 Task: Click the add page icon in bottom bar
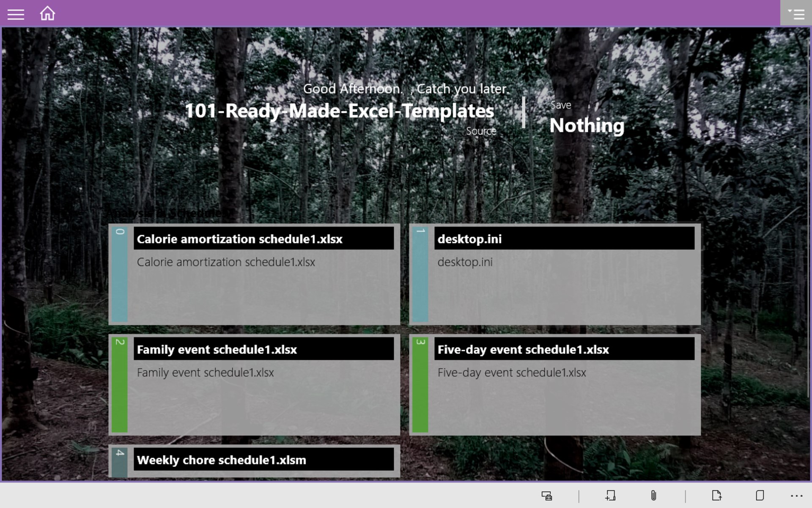[610, 496]
